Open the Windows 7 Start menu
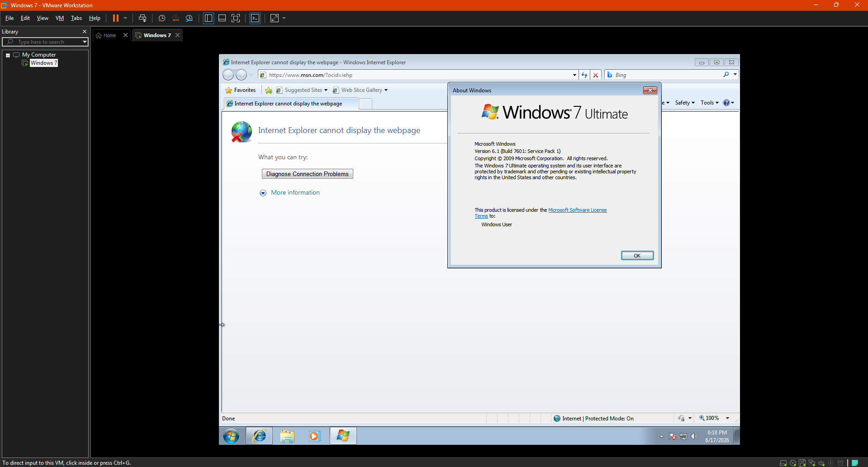 point(231,436)
